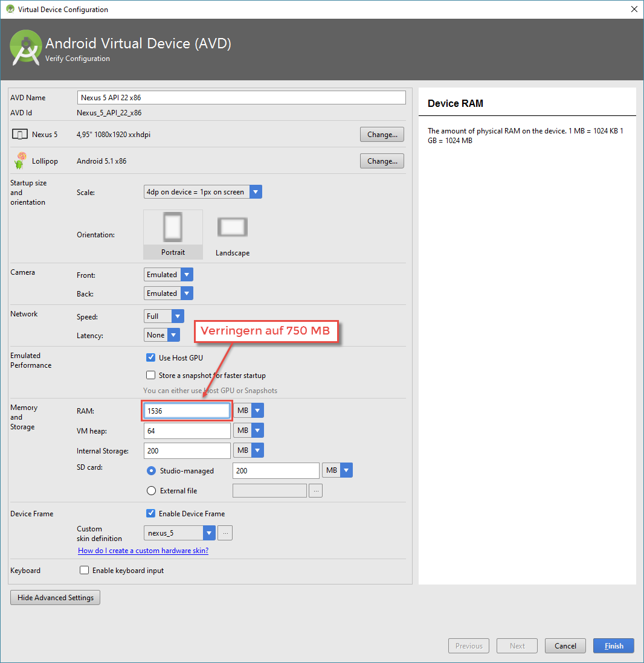Select the Landscape orientation thumbnail
644x663 pixels.
(x=233, y=235)
